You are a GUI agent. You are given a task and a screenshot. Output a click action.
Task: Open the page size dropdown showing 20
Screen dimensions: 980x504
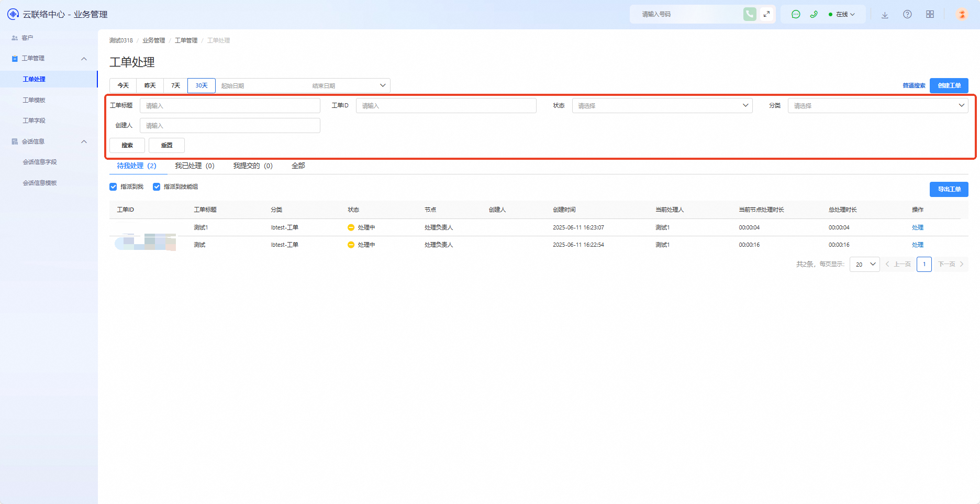tap(865, 264)
